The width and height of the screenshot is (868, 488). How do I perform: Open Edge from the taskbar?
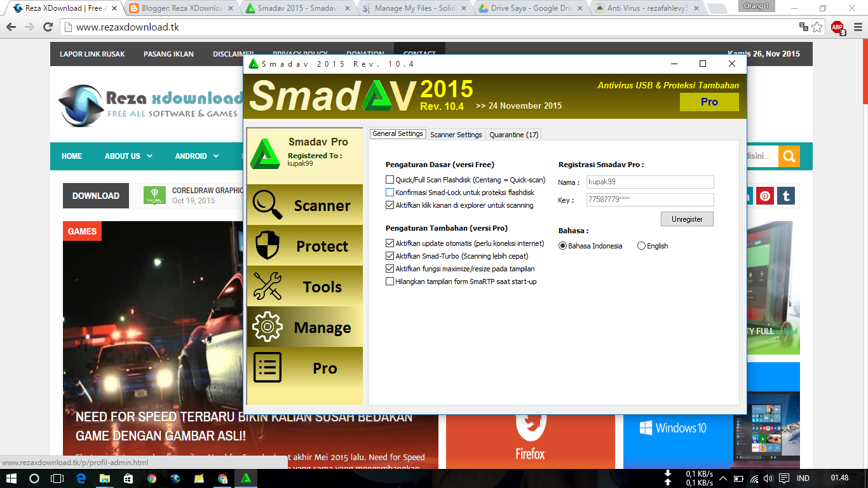(81, 478)
